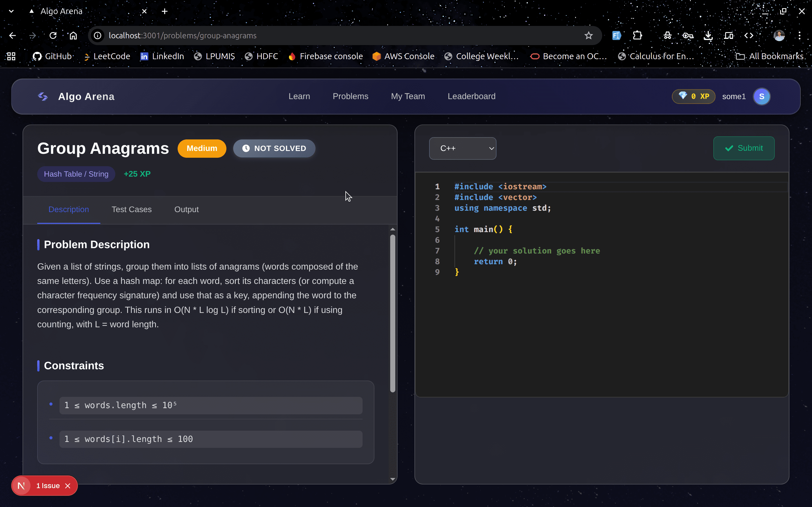Open the browser menu with three dots
Screen dimensions: 812x507
click(x=800, y=35)
